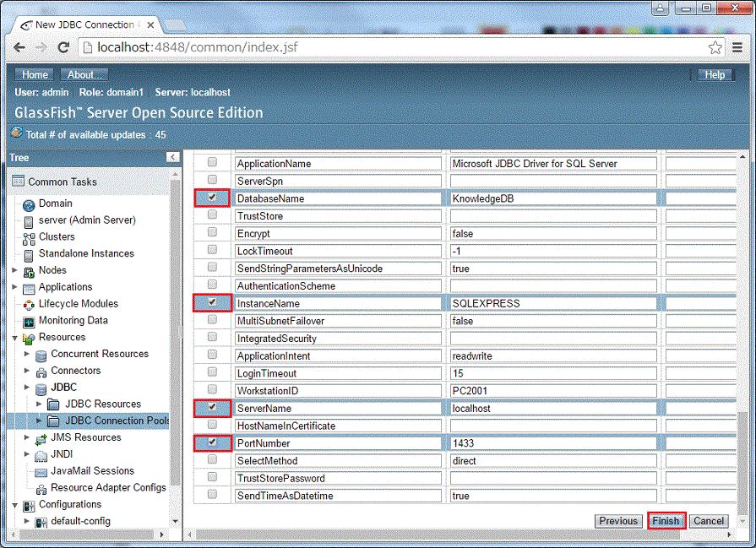Check the Encrypt property checkbox
The height and width of the screenshot is (548, 756).
point(212,232)
